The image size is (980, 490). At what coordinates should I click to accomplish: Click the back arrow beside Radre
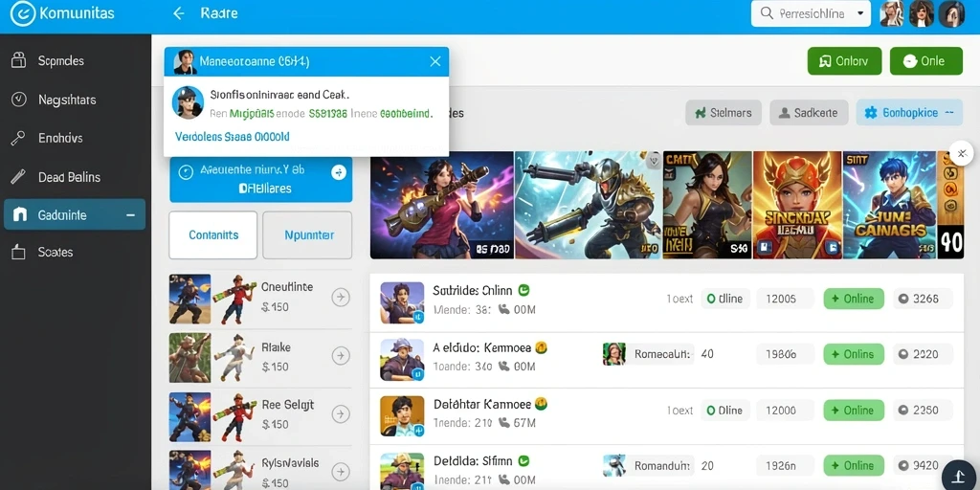179,13
